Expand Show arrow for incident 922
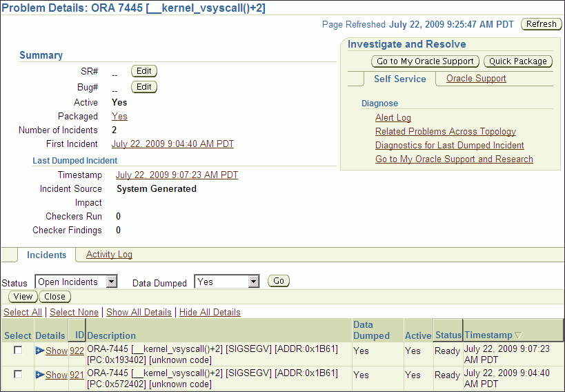This screenshot has height=392, width=565. click(x=40, y=351)
